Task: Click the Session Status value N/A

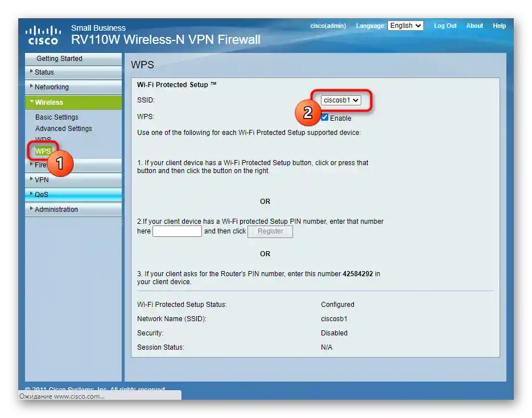Action: point(327,347)
